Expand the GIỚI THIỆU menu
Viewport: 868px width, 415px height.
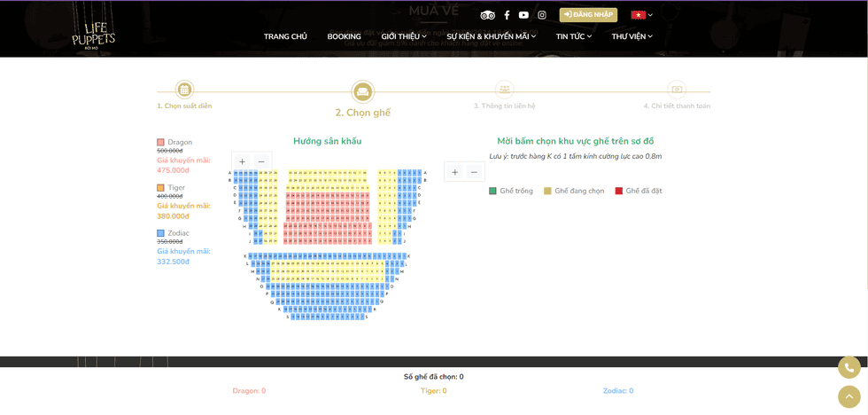pos(403,36)
